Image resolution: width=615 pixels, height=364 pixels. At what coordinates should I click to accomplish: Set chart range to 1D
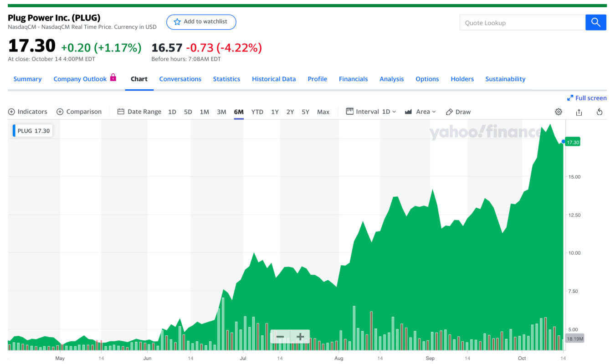[172, 112]
